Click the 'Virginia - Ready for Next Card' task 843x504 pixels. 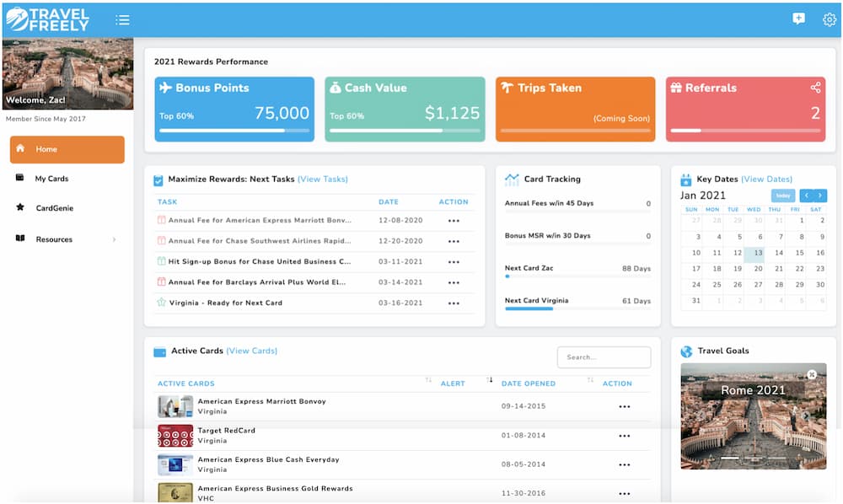click(x=226, y=303)
